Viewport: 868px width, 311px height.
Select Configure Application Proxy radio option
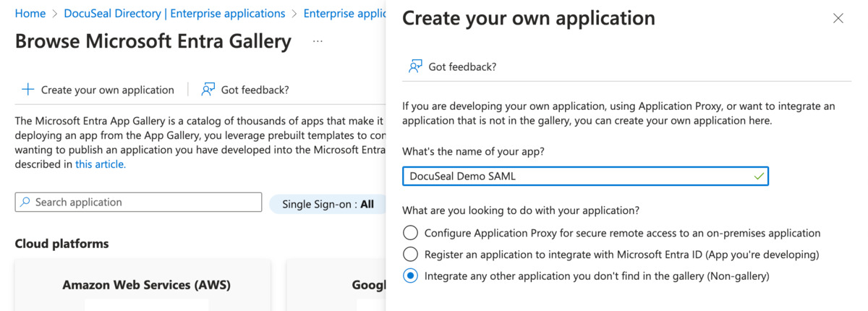tap(411, 233)
